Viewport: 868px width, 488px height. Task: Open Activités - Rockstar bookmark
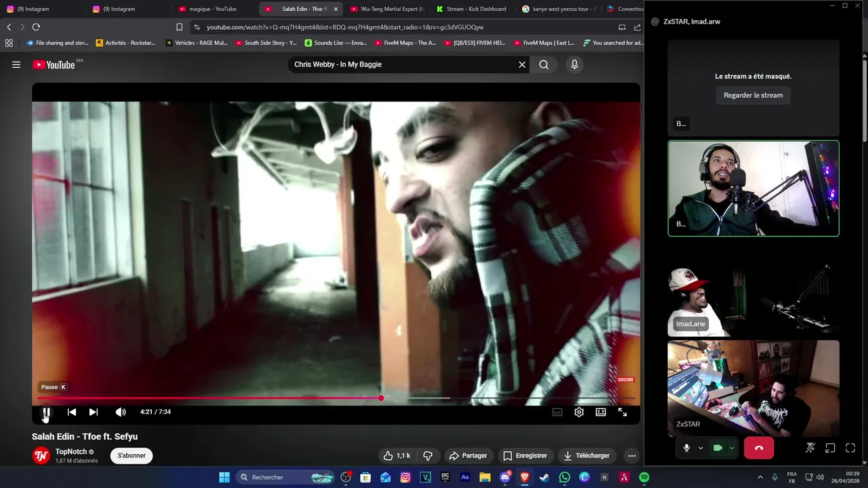125,43
